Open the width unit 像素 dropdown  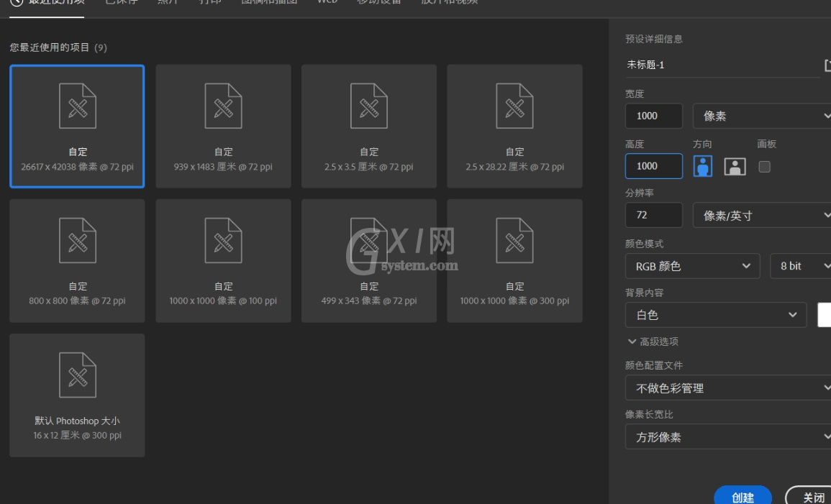(x=762, y=116)
